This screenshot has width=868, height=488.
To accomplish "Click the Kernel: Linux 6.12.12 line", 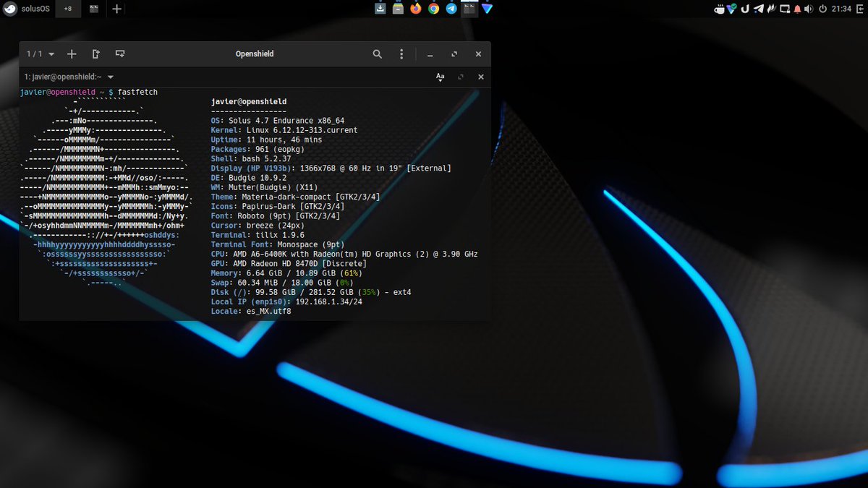I will pyautogui.click(x=284, y=130).
